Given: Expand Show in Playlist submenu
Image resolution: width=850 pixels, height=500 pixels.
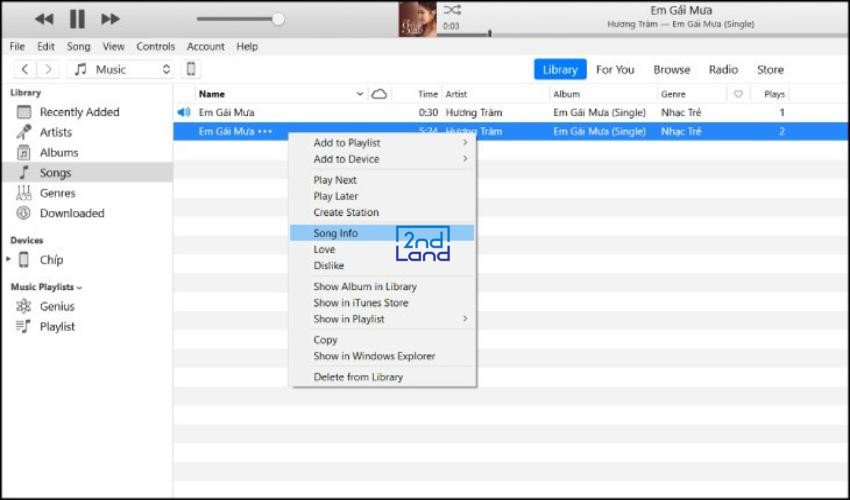Looking at the screenshot, I should pos(382,319).
